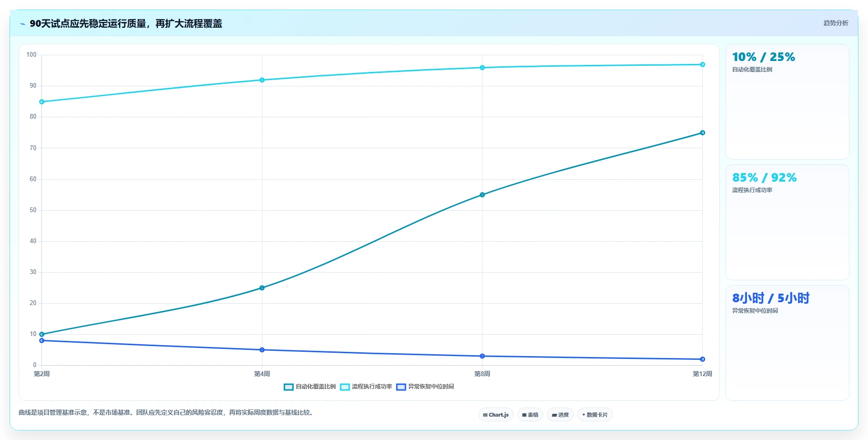Toggle the 异常恢复中位时间 legend entry
The image size is (868, 440).
(425, 387)
